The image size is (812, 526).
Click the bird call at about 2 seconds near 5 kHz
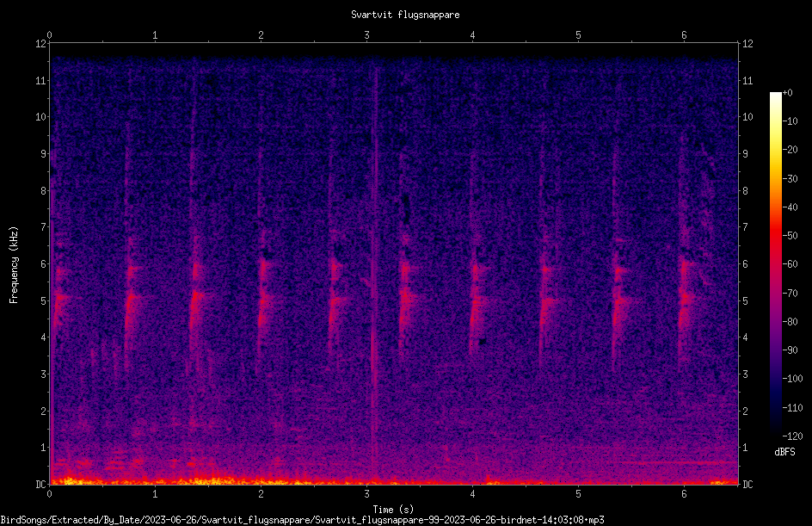263,298
